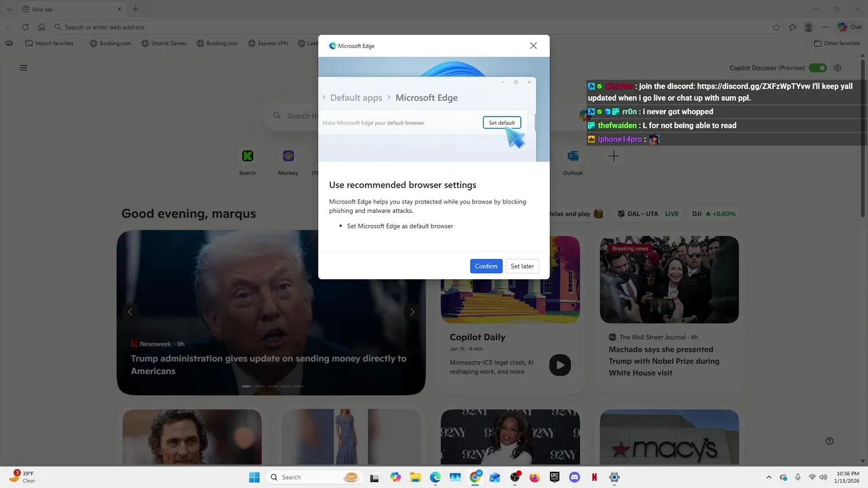
Task: Click Set default in the dialog illustration
Action: [502, 123]
